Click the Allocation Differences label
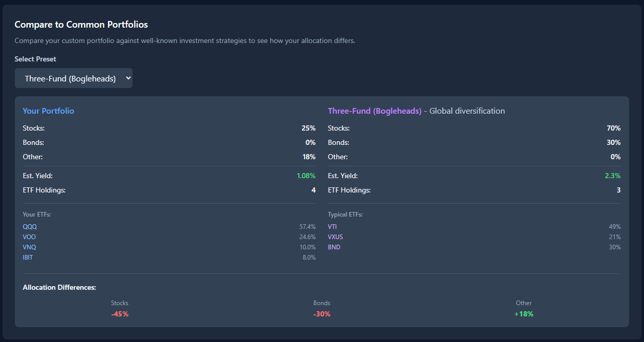644x342 pixels. pyautogui.click(x=59, y=287)
